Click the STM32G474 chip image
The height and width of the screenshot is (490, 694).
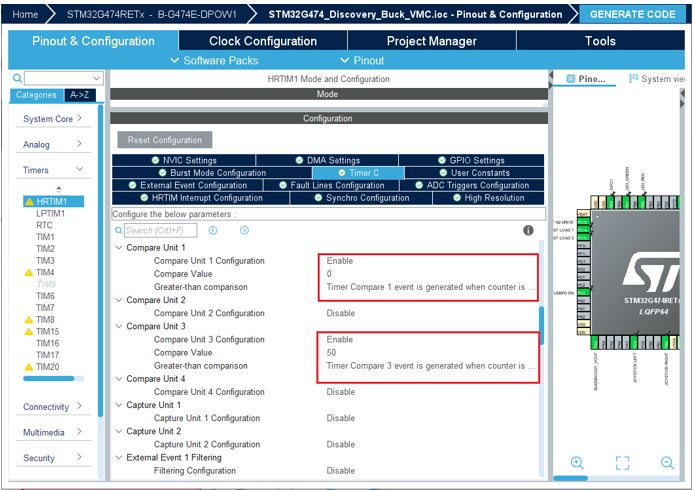636,272
